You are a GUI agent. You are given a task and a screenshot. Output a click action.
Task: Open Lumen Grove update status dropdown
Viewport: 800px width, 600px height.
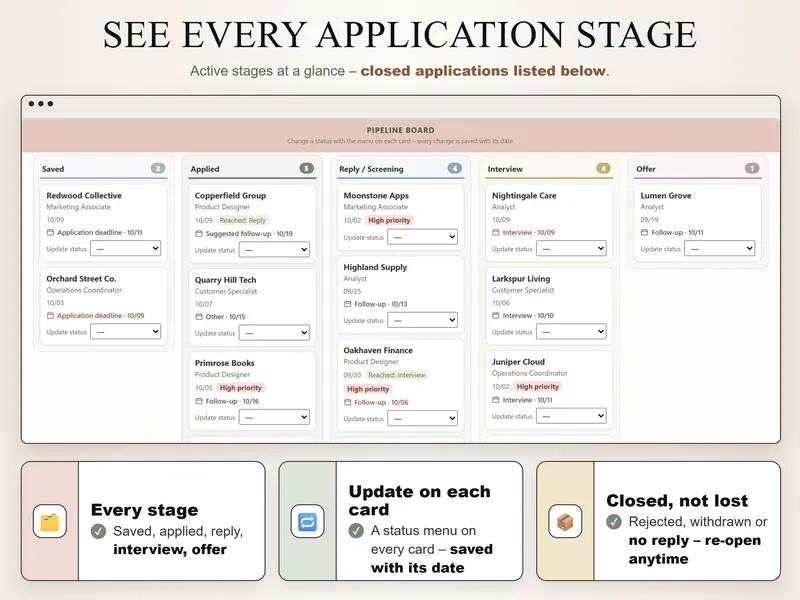coord(720,248)
